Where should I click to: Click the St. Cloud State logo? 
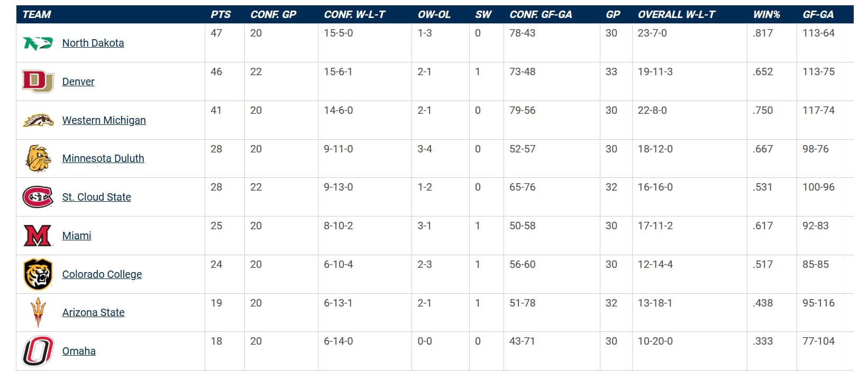pos(38,197)
